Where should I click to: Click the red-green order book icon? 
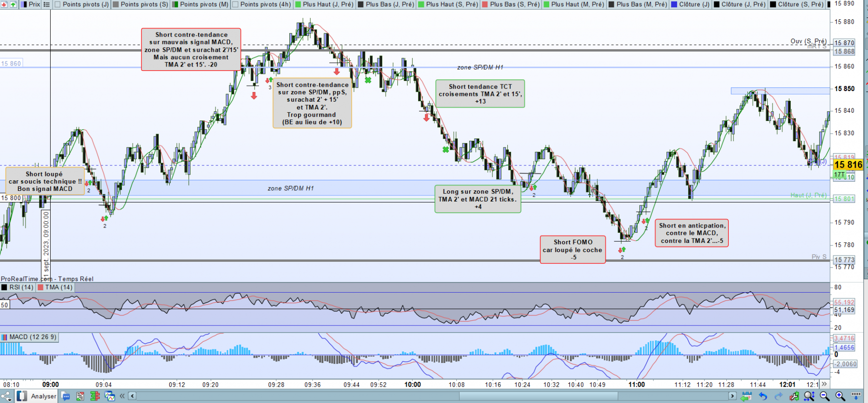point(95,396)
